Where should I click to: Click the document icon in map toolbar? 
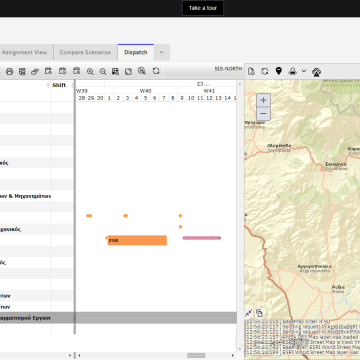(251, 71)
